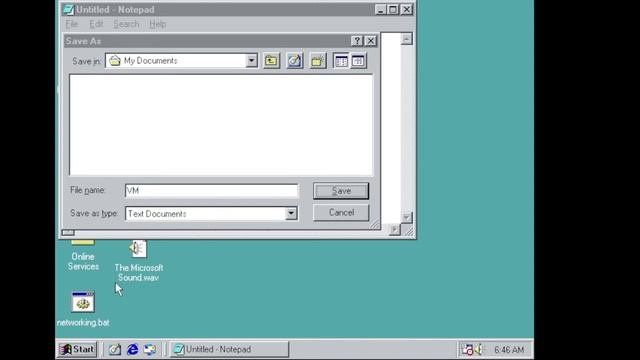
Task: Go up one folder level
Action: (271, 61)
